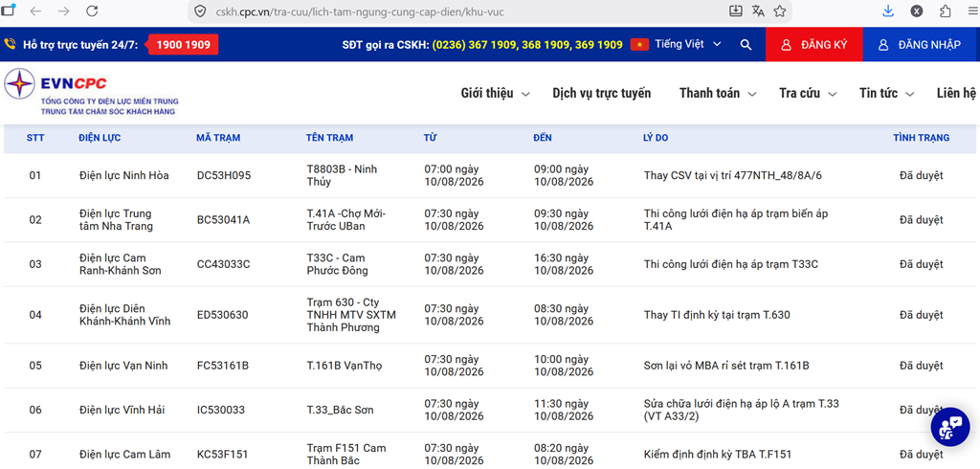Click Thay TI định kỳ tại trạm T.630
The height and width of the screenshot is (469, 980).
pos(717,315)
